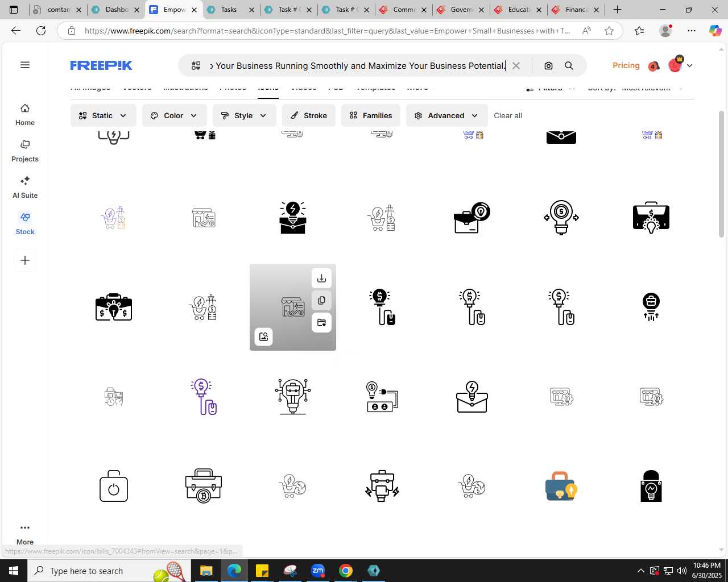Open solid lightning bulb over box icon
This screenshot has width=728, height=582.
click(x=293, y=218)
